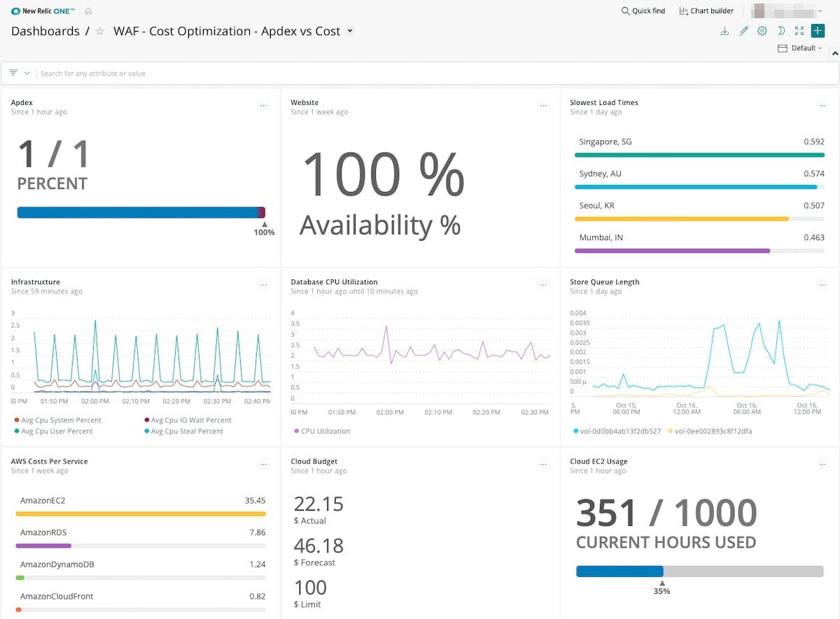Click the Seoul, KR row
Image resolution: width=840 pixels, height=619 pixels.
pyautogui.click(x=699, y=212)
